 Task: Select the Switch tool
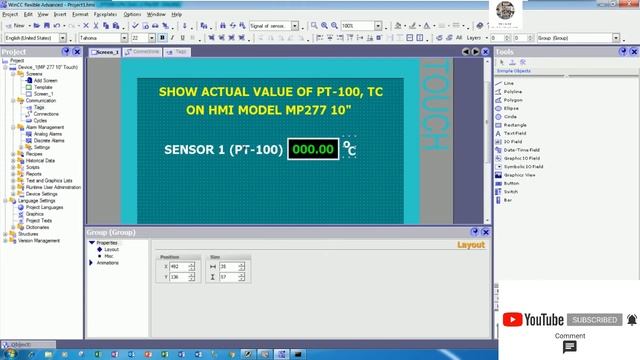[507, 192]
